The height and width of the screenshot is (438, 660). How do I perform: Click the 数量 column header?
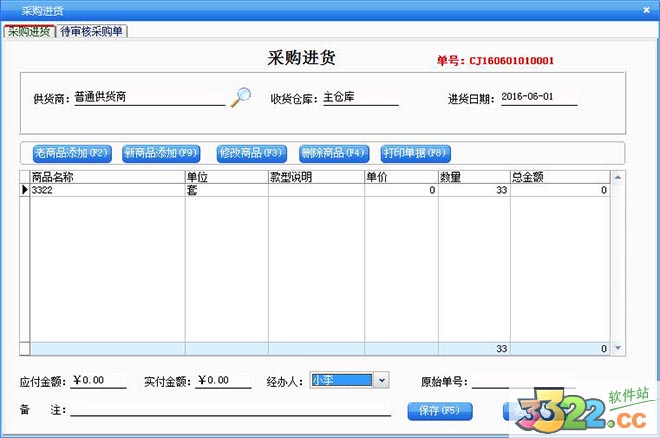coord(474,177)
